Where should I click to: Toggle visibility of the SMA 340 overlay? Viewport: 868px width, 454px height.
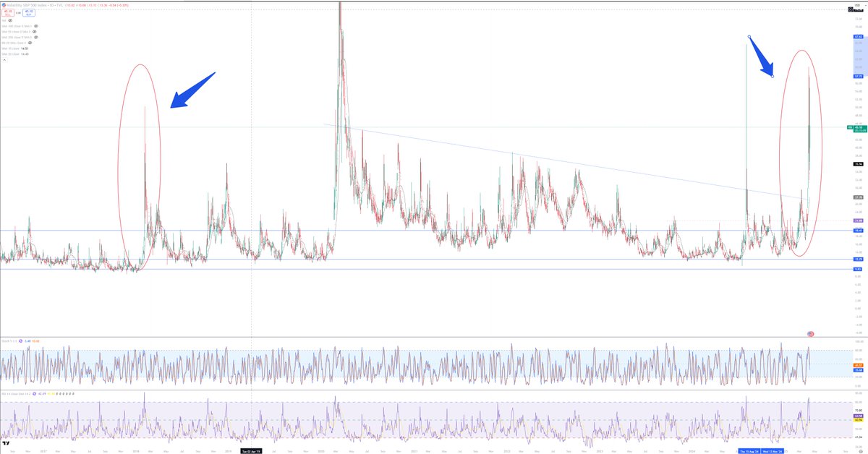point(35,26)
